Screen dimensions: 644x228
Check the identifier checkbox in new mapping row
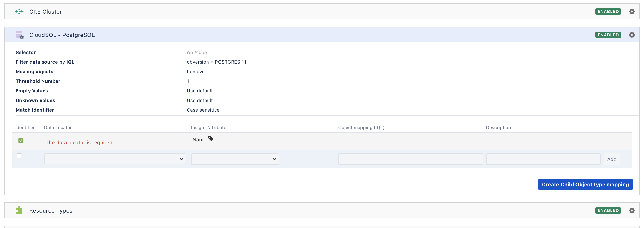19,156
